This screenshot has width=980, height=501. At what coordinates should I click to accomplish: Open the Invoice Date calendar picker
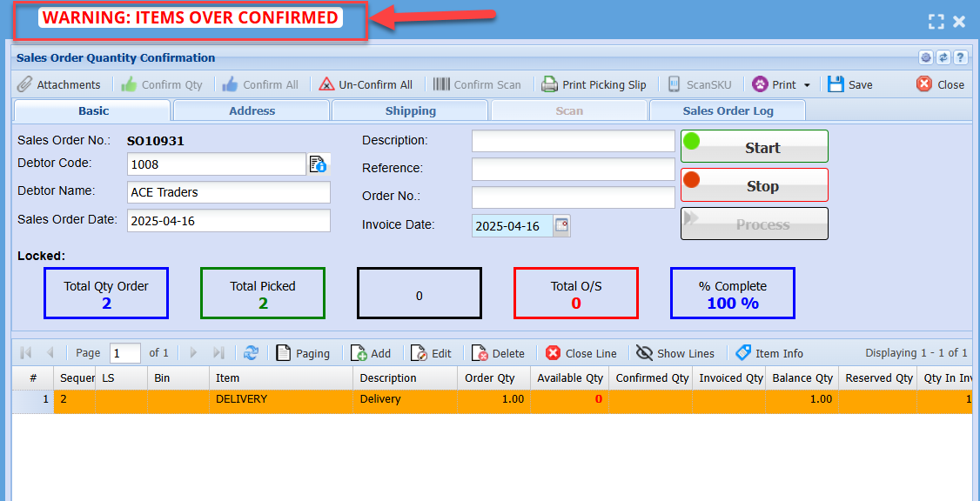[562, 225]
